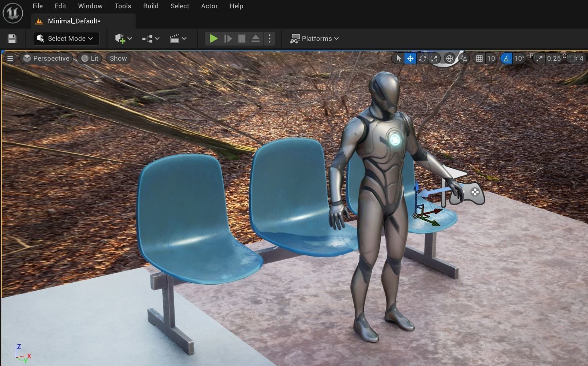Open the Cinematics clapperboard dropdown
The height and width of the screenshot is (366, 588).
point(178,38)
